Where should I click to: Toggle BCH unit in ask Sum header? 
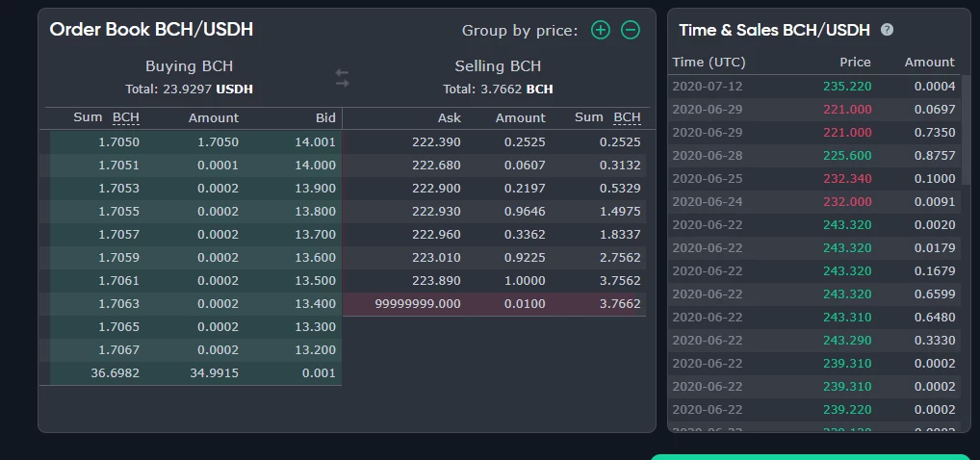[x=627, y=117]
